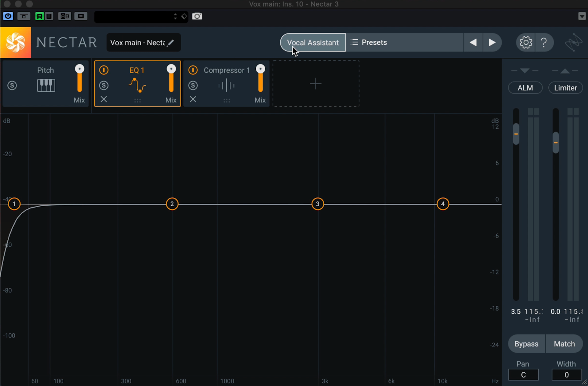Click the Nectar orange logo
Viewport: 588px width, 386px height.
point(15,42)
